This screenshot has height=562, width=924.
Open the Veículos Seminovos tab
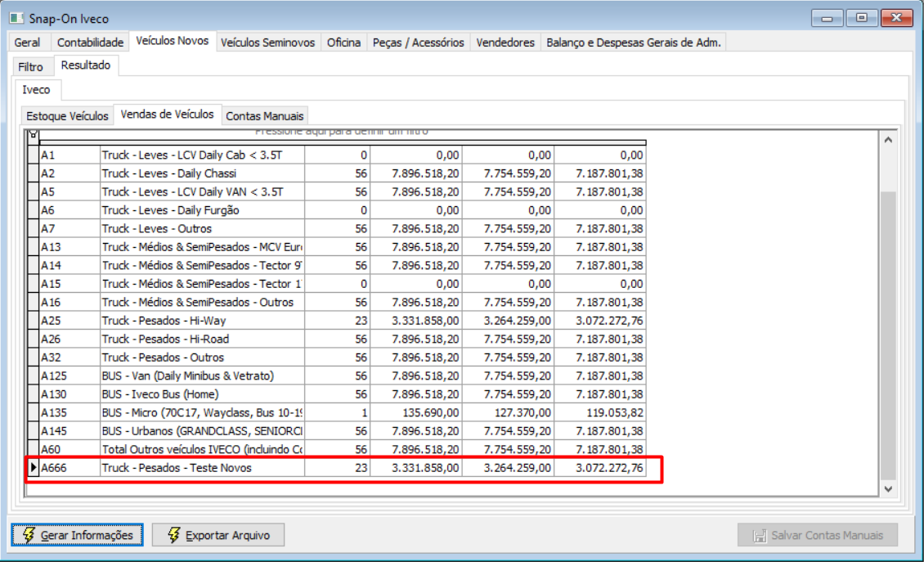(267, 43)
